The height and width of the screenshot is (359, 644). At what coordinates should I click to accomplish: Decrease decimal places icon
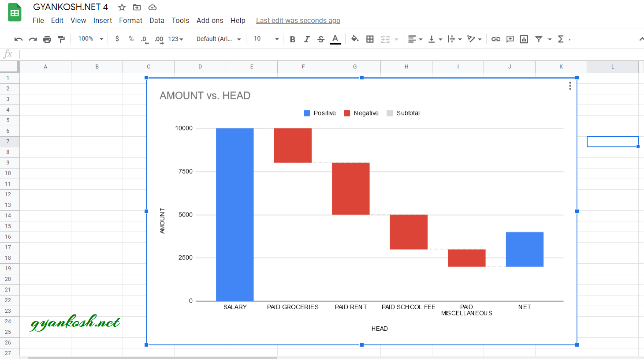(144, 39)
